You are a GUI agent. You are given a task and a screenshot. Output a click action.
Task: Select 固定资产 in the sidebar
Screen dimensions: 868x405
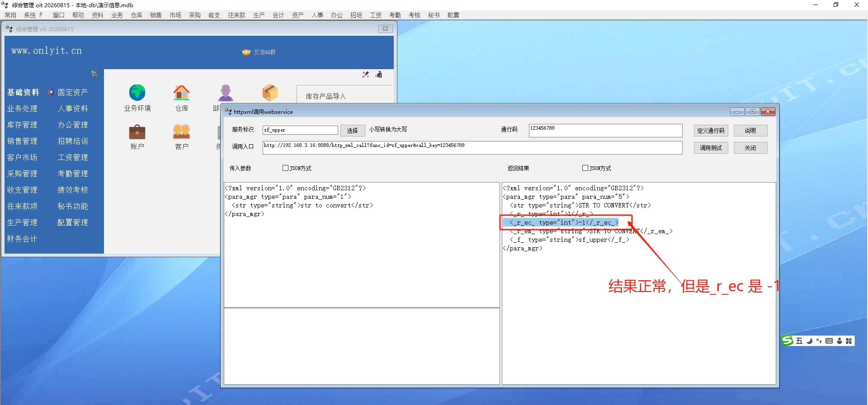click(x=73, y=92)
